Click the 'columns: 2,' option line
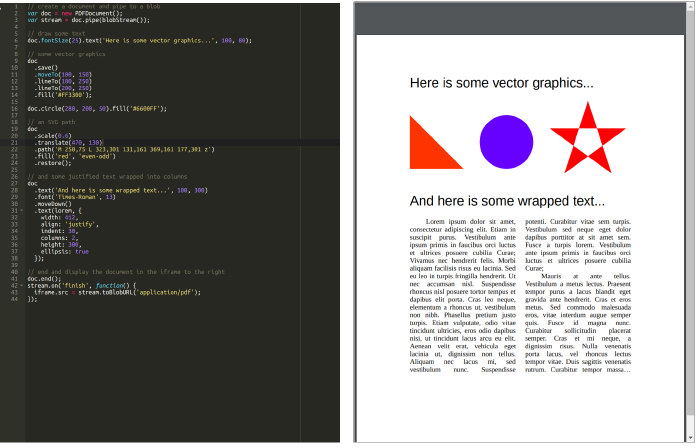The height and width of the screenshot is (448, 700). pos(59,238)
